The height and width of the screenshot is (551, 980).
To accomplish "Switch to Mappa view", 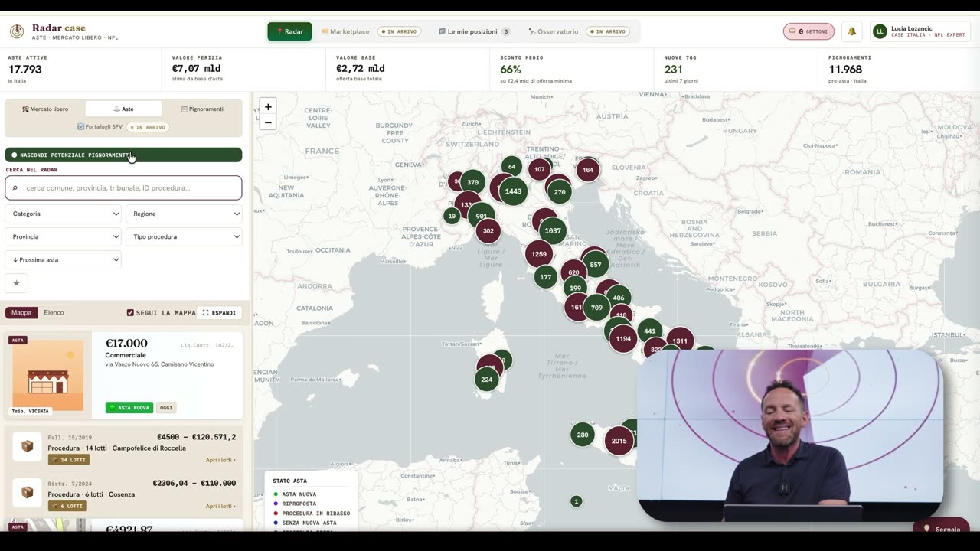I will pos(21,312).
